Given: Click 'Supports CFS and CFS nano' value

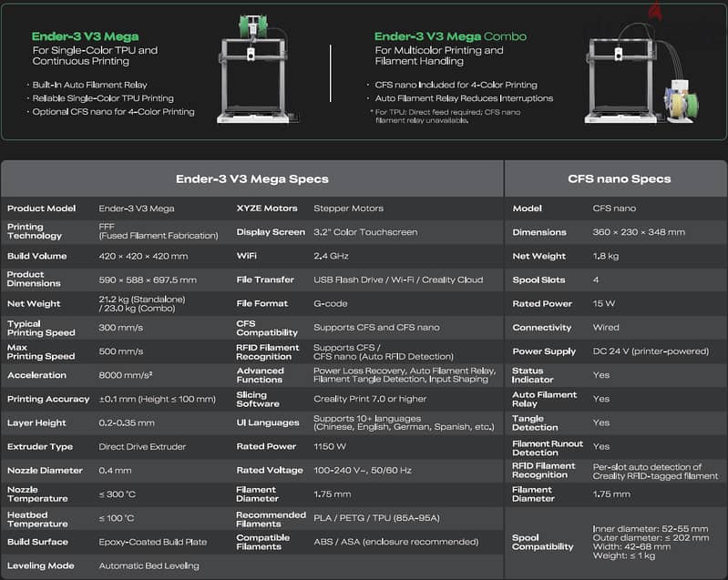Looking at the screenshot, I should pos(376,328).
